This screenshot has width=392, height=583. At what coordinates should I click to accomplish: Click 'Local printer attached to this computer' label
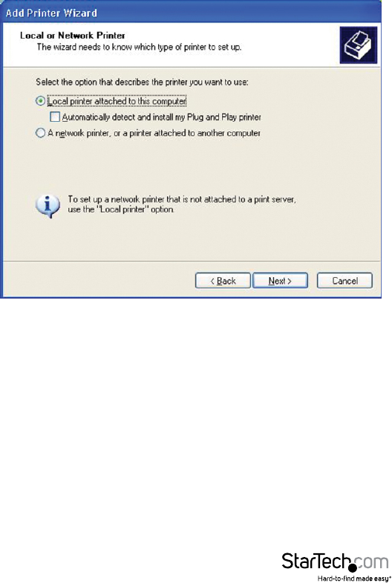117,101
